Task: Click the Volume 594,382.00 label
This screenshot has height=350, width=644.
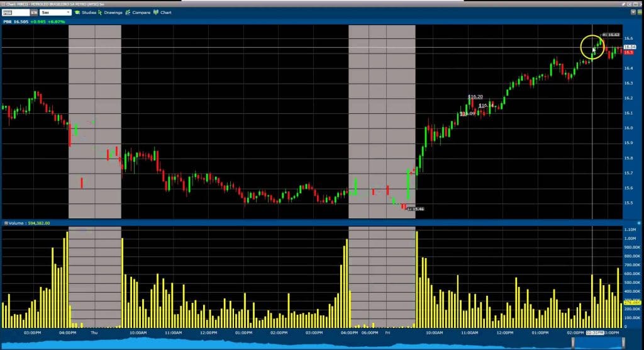Action: 29,223
